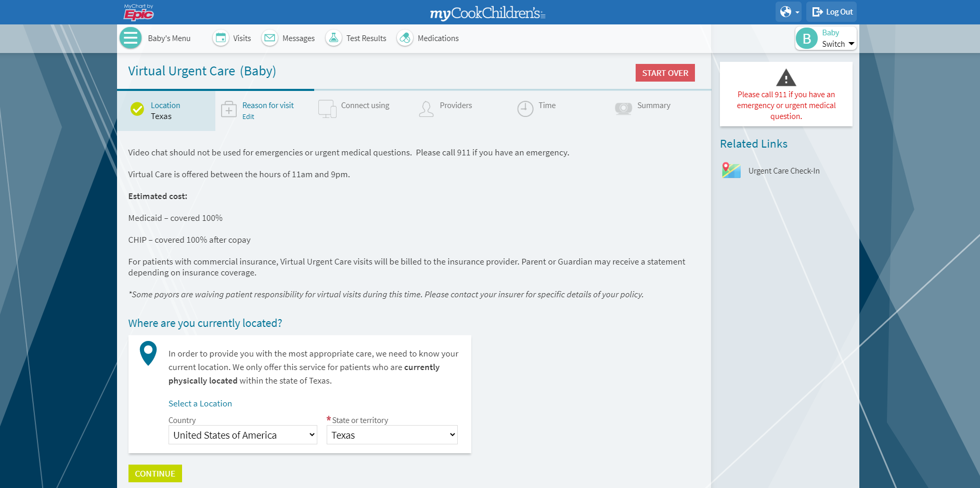Expand State or territory dropdown
This screenshot has height=488, width=980.
[392, 435]
